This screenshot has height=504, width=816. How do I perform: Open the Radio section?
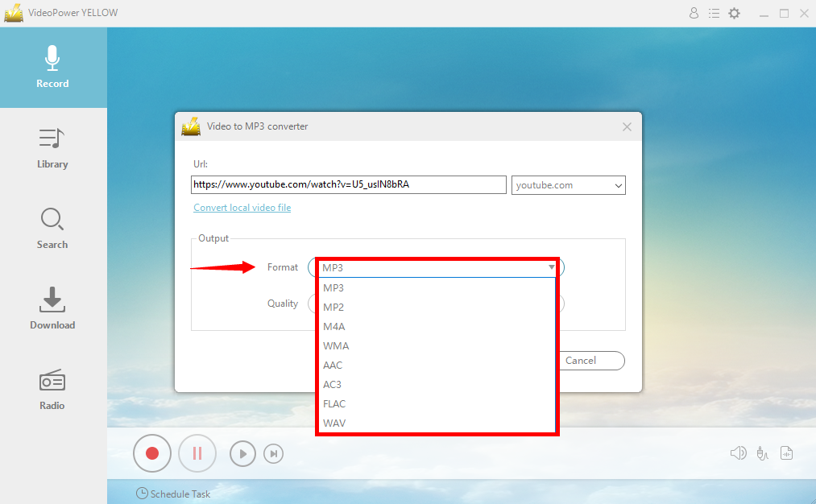click(x=52, y=390)
